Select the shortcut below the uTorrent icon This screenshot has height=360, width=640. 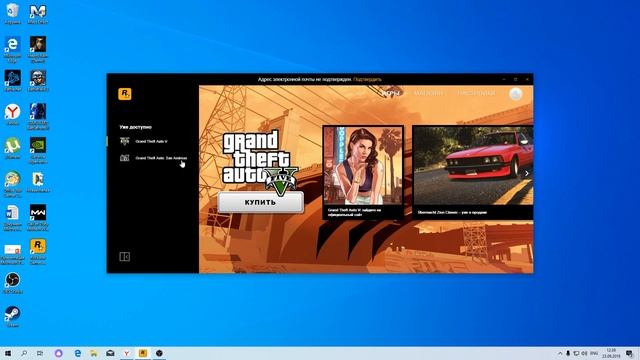tap(13, 184)
